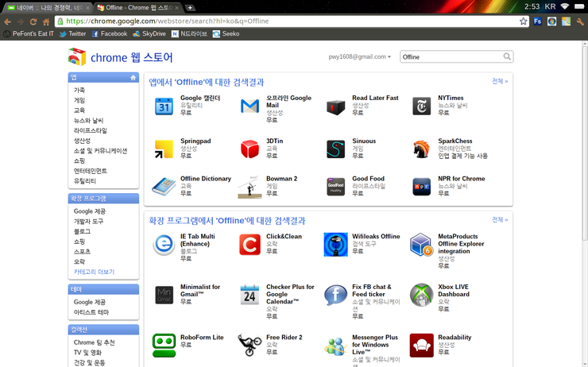The image size is (588, 367).
Task: Open the SparkChess horse icon
Action: point(421,149)
